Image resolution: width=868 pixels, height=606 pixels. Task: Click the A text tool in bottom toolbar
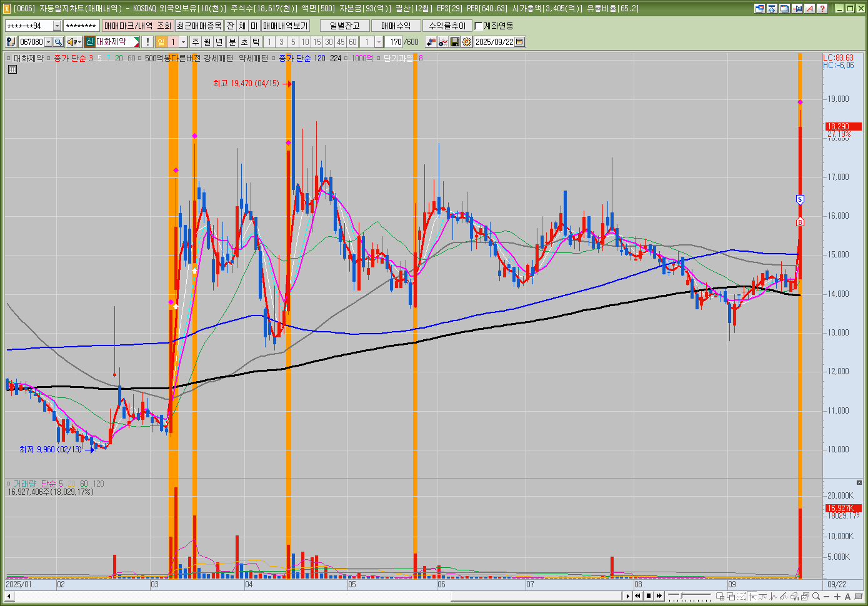848,596
